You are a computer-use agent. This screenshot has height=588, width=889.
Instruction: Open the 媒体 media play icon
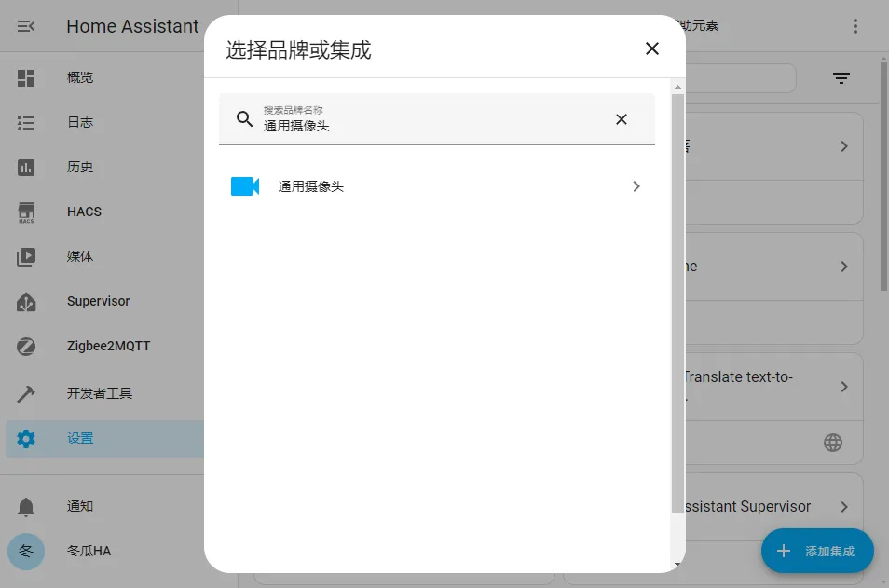26,257
